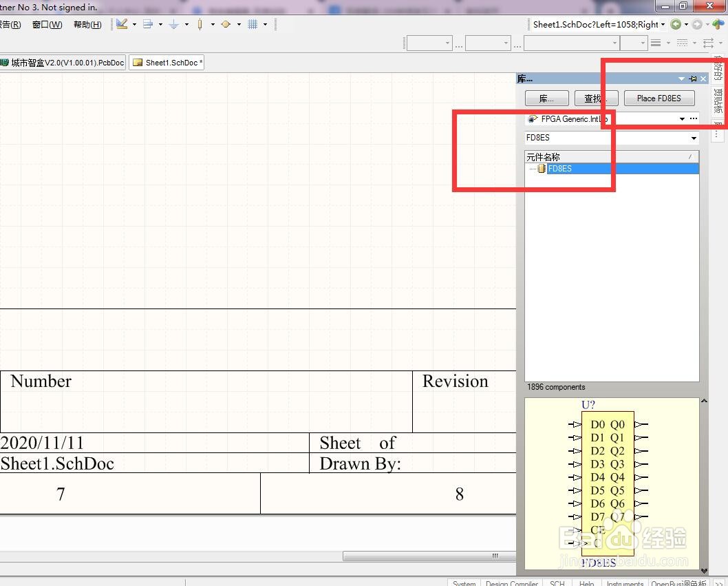This screenshot has width=728, height=586.
Task: Click the FPGA Generic library icon
Action: coord(533,119)
